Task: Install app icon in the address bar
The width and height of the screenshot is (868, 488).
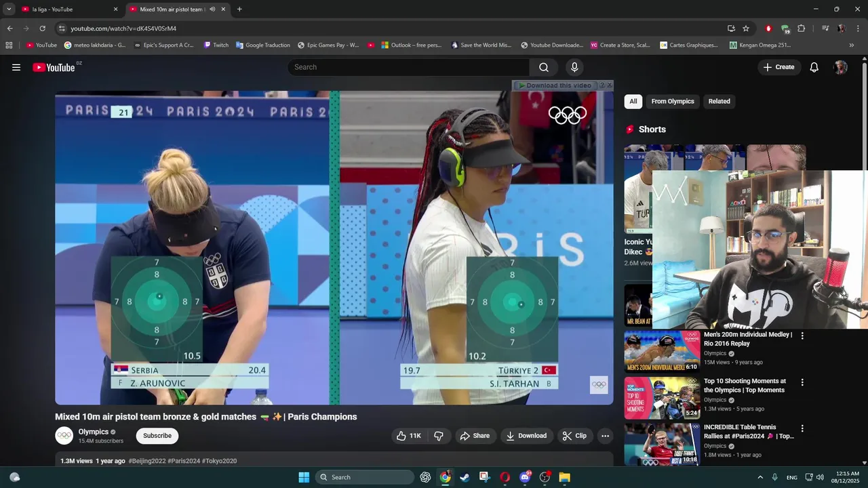Action: pos(731,28)
